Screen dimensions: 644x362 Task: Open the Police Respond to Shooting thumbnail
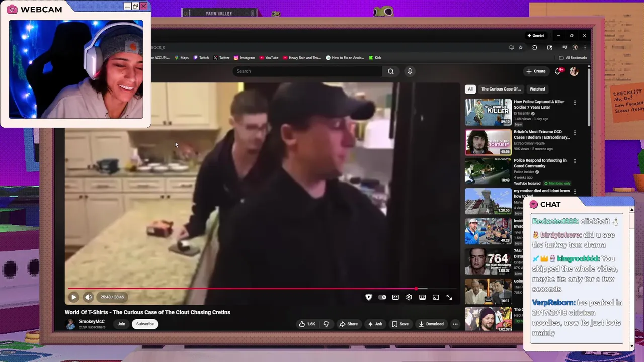click(x=488, y=171)
